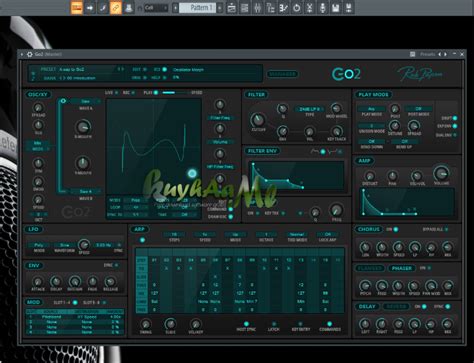Click the amp PAN knob
The height and width of the screenshot is (363, 474).
tap(392, 176)
